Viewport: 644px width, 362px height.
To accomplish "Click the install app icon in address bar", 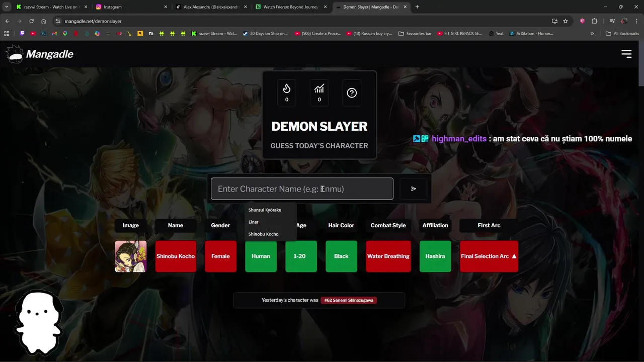I will [554, 21].
